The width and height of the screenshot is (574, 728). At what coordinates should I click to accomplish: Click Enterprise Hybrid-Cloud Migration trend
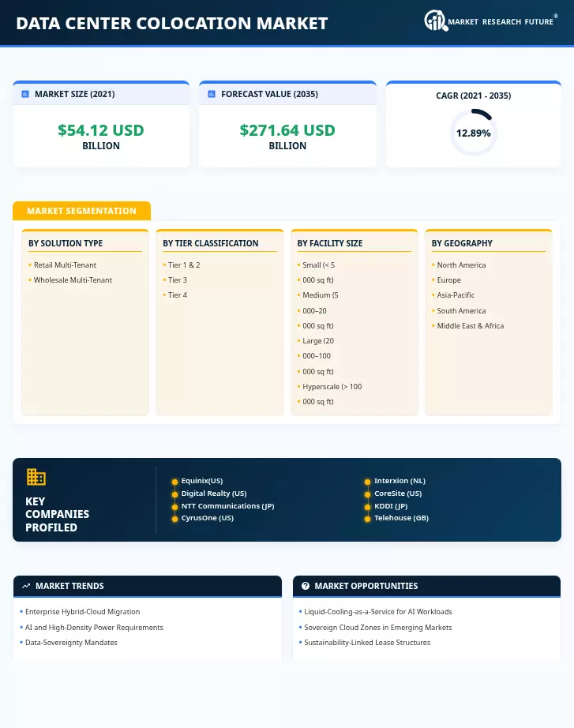(83, 612)
